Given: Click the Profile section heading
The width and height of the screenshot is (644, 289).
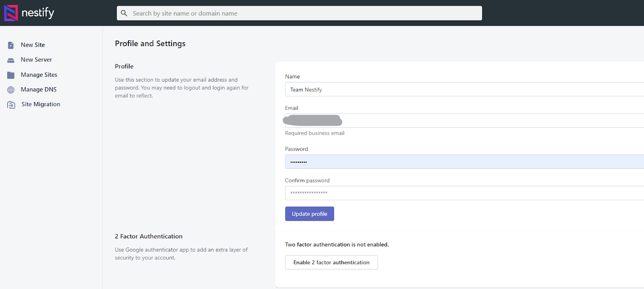Looking at the screenshot, I should (124, 66).
